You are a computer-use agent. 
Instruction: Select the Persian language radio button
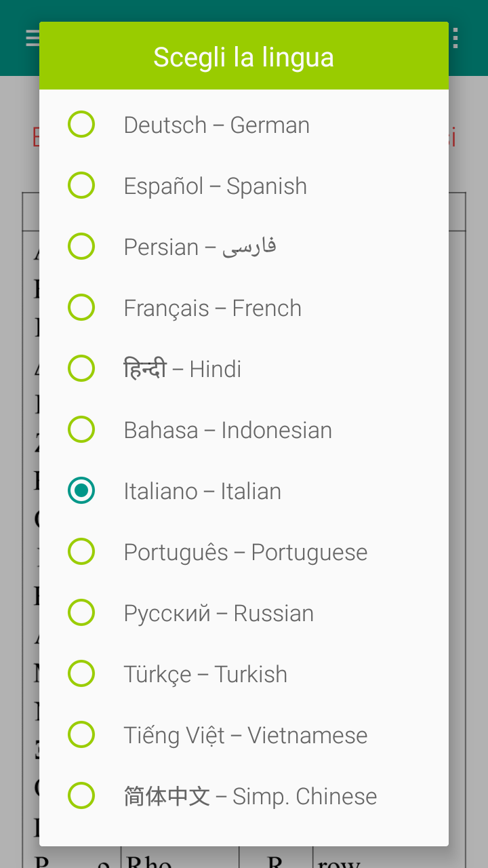pos(81,247)
